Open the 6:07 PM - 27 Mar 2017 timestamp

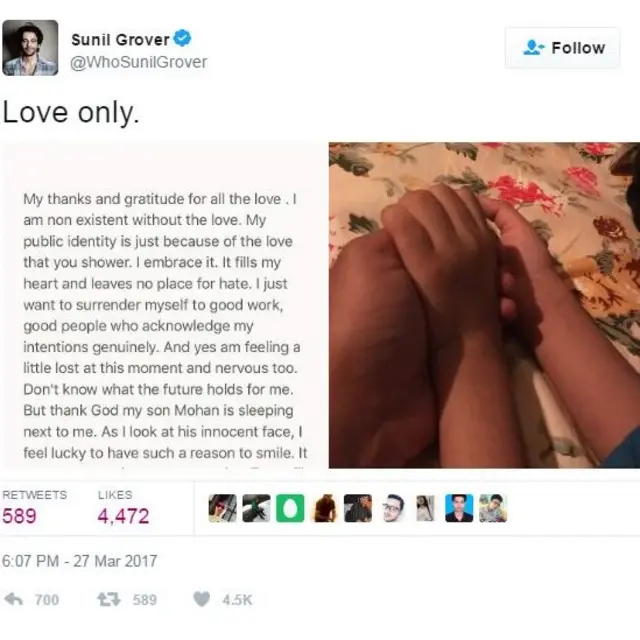[80, 561]
